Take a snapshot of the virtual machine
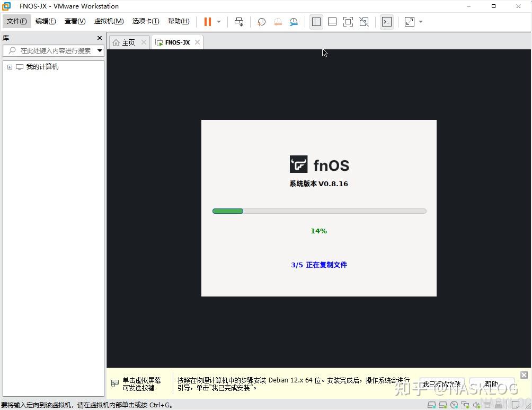The height and width of the screenshot is (410, 532). 261,22
